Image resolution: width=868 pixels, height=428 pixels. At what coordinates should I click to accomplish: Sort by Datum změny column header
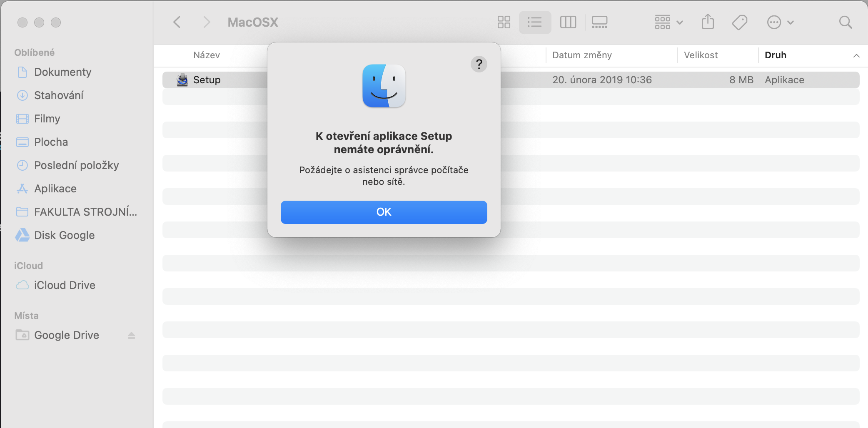[582, 55]
